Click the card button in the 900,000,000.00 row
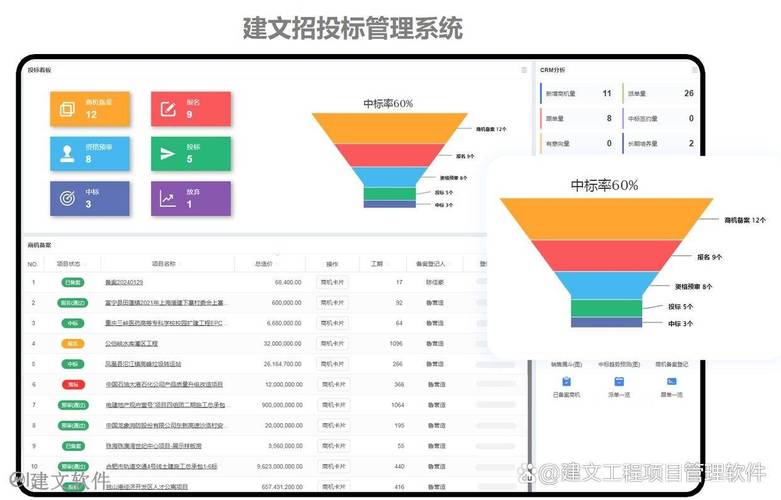781x500 pixels. tap(333, 405)
